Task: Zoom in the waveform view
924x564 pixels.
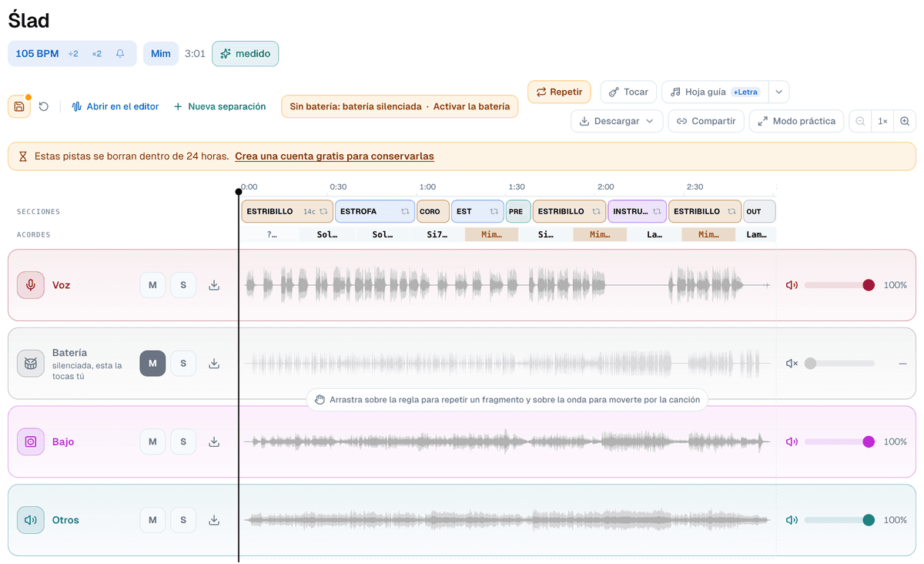Action: [x=905, y=121]
